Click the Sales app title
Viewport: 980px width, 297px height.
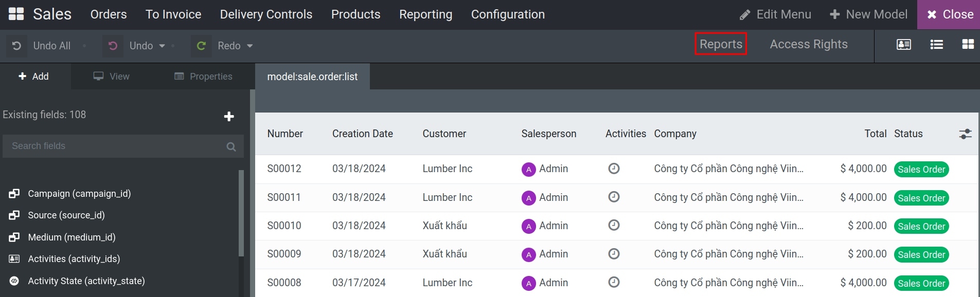[x=52, y=14]
